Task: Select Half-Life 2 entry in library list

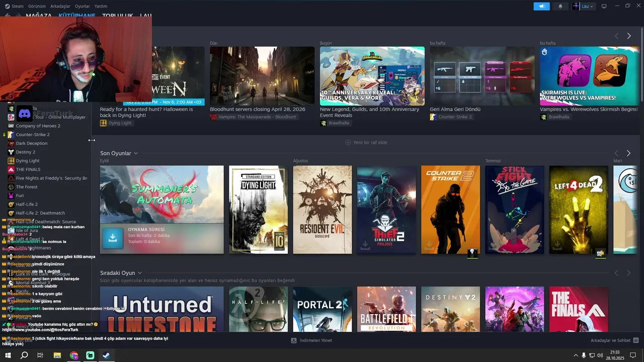Action: coord(27,205)
